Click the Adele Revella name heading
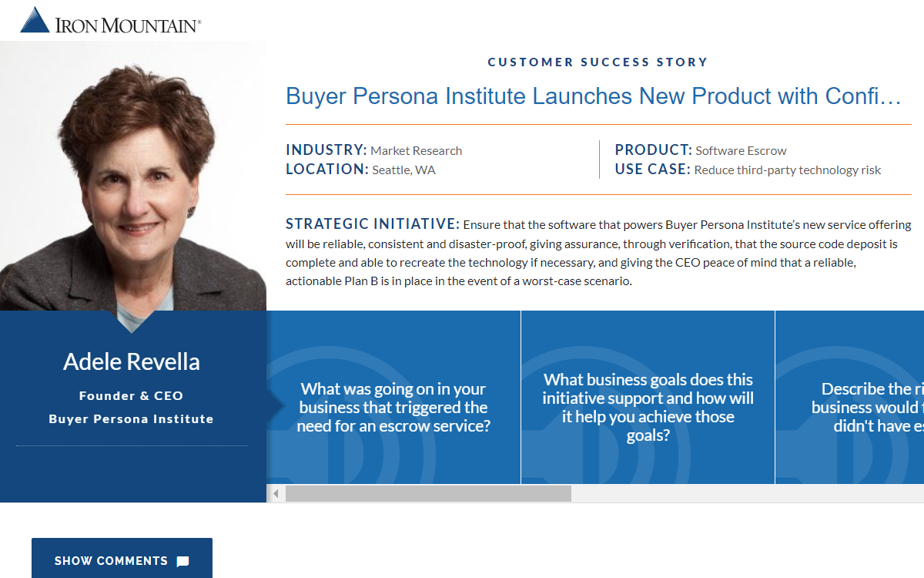 click(x=132, y=361)
